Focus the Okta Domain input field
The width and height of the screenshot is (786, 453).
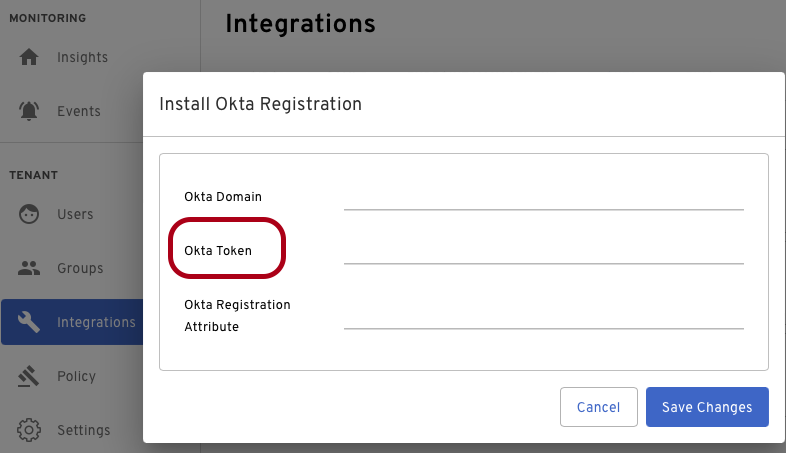(543, 197)
